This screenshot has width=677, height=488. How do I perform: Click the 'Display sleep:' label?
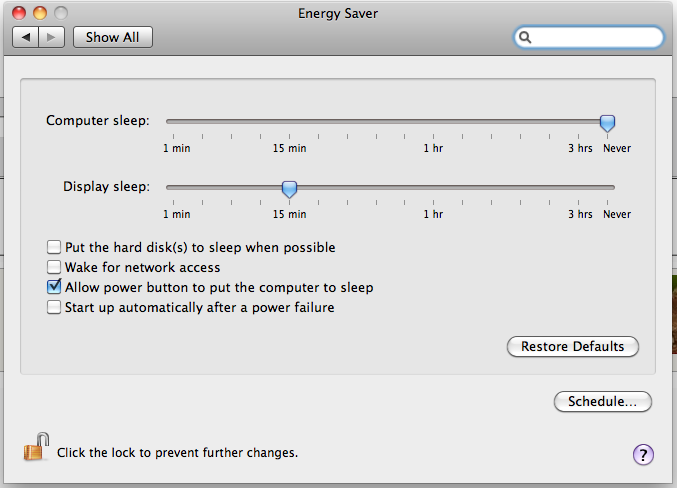point(107,187)
